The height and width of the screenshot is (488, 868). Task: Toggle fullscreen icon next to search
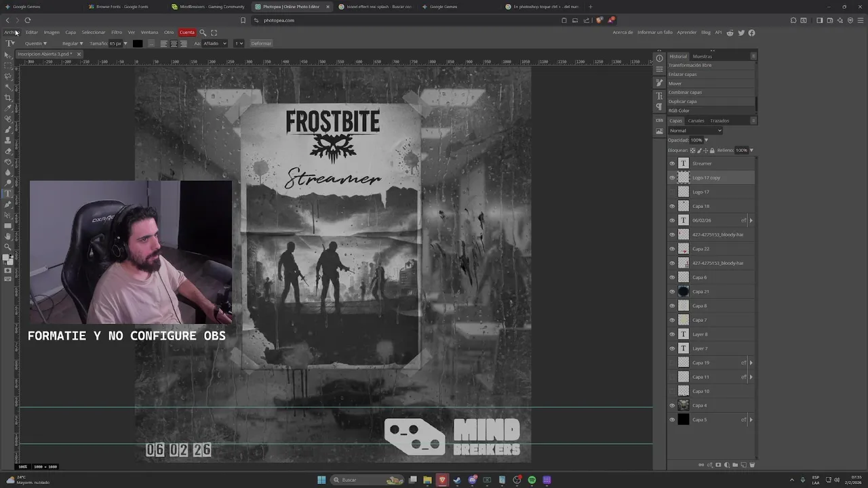click(214, 33)
